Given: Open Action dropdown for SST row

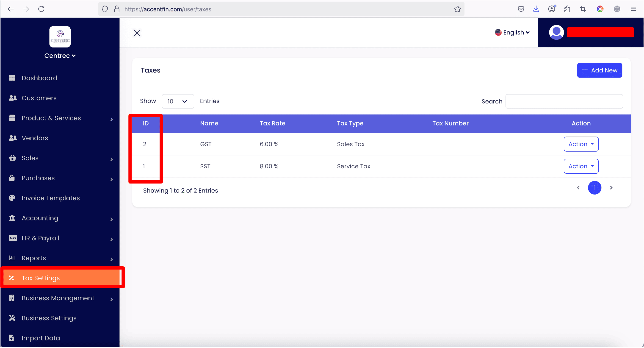Looking at the screenshot, I should point(581,166).
